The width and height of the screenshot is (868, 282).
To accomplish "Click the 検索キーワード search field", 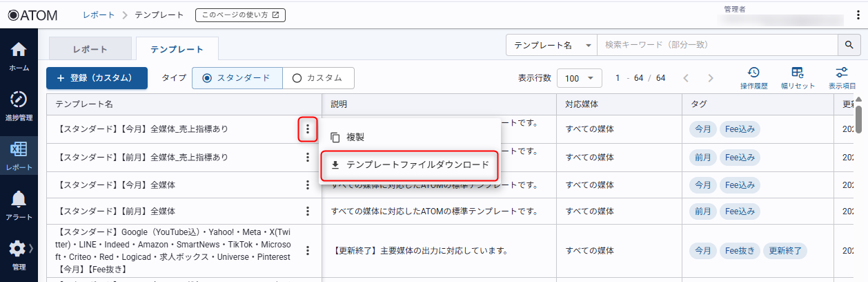I will pos(718,45).
